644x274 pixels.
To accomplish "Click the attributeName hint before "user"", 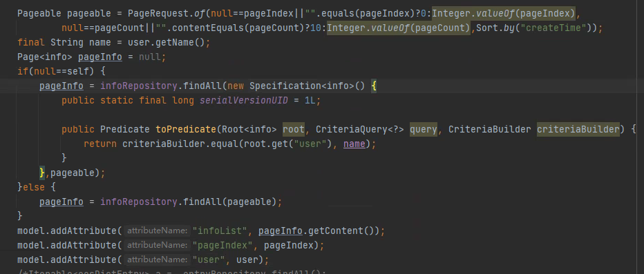I will click(158, 260).
